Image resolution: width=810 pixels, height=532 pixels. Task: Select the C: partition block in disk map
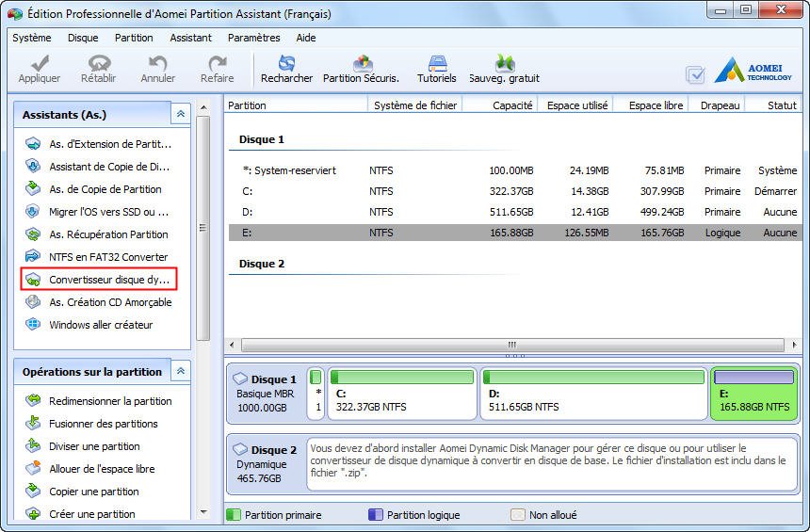click(401, 393)
